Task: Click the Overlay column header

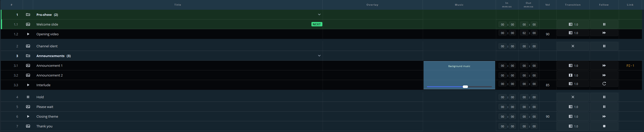Action: pyautogui.click(x=372, y=5)
